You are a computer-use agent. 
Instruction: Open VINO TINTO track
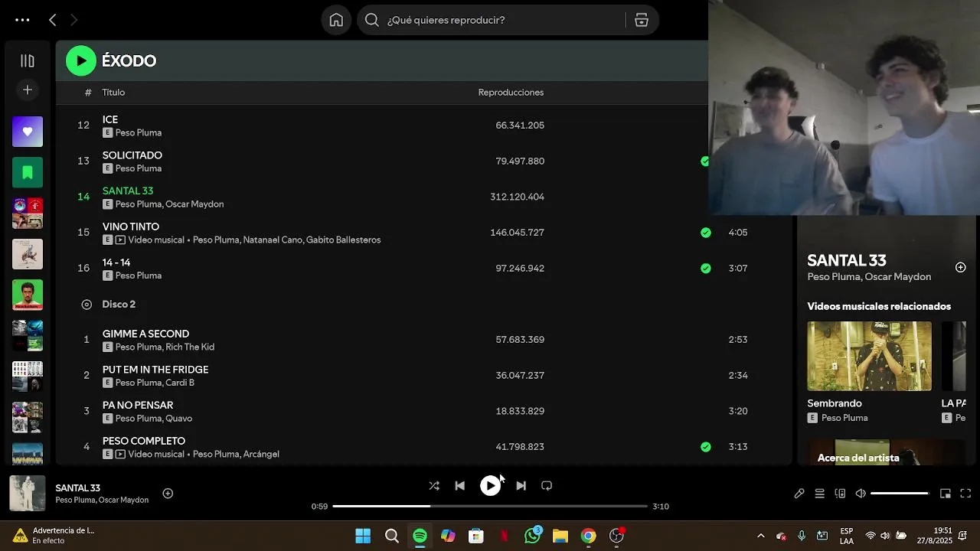[131, 227]
